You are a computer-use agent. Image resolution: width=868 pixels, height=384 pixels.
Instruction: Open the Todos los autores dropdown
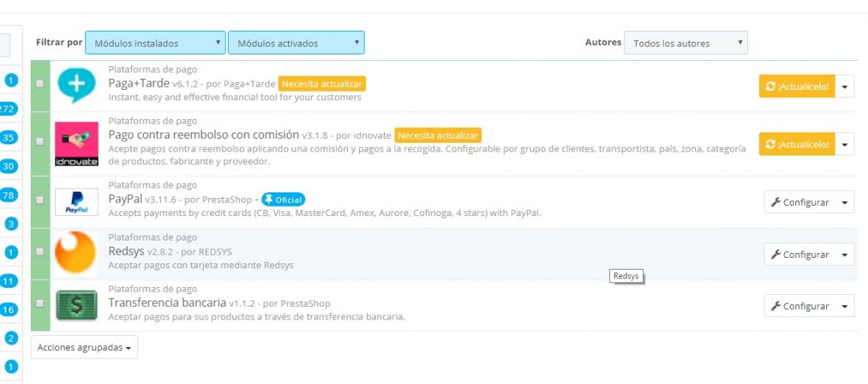685,43
